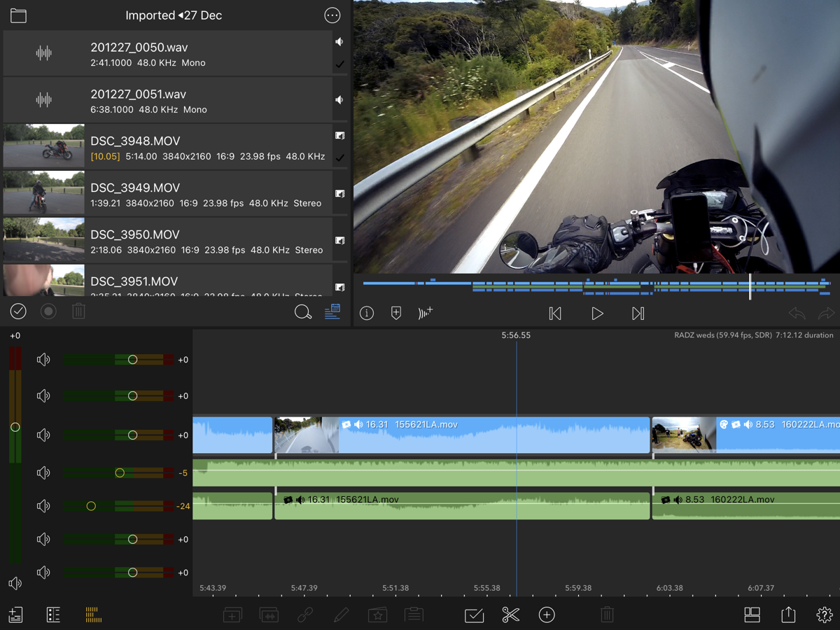
Task: Select the DSC_3951.MOV clip row
Action: pyautogui.click(x=167, y=281)
